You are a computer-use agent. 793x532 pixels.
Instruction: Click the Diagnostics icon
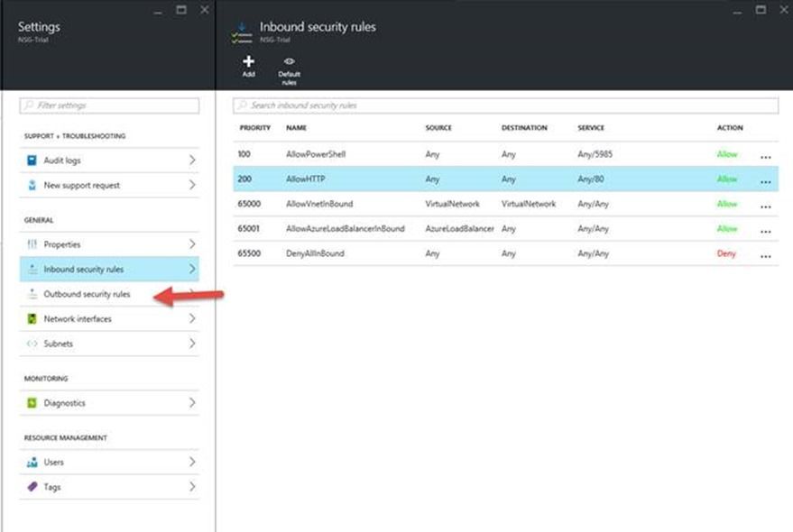coord(32,403)
